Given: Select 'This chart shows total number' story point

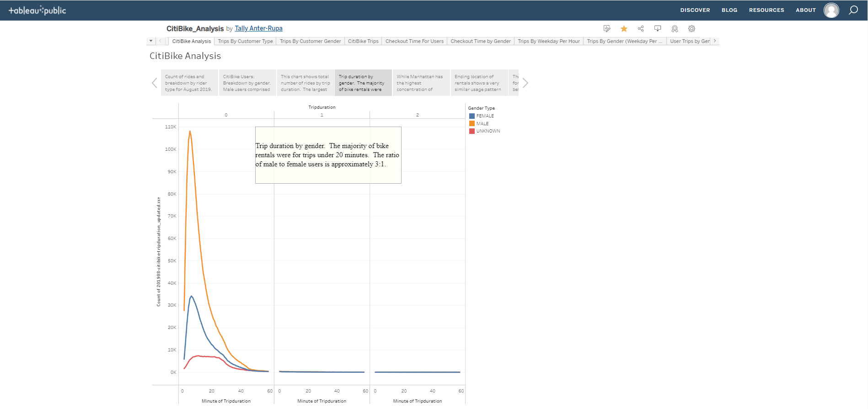Looking at the screenshot, I should [x=305, y=83].
